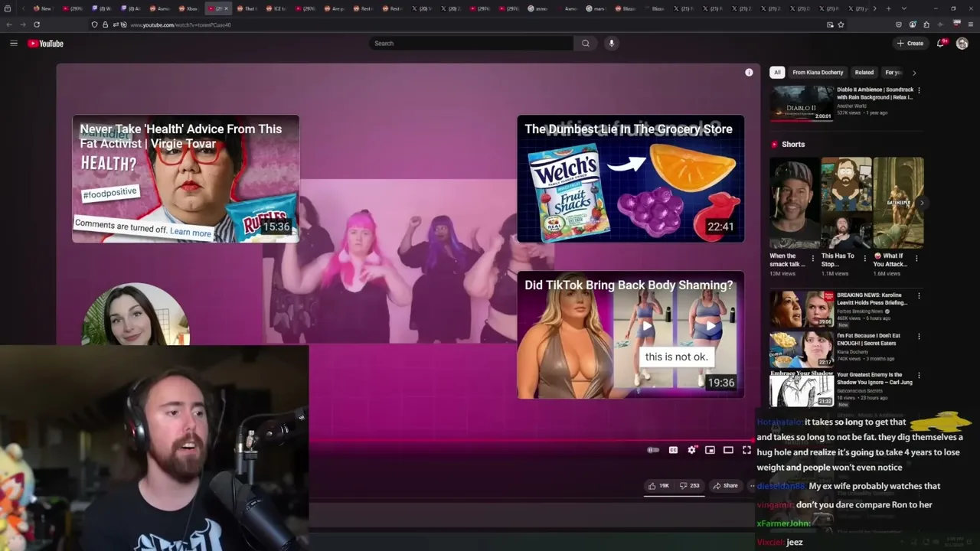Switch to theater mode

click(x=728, y=450)
